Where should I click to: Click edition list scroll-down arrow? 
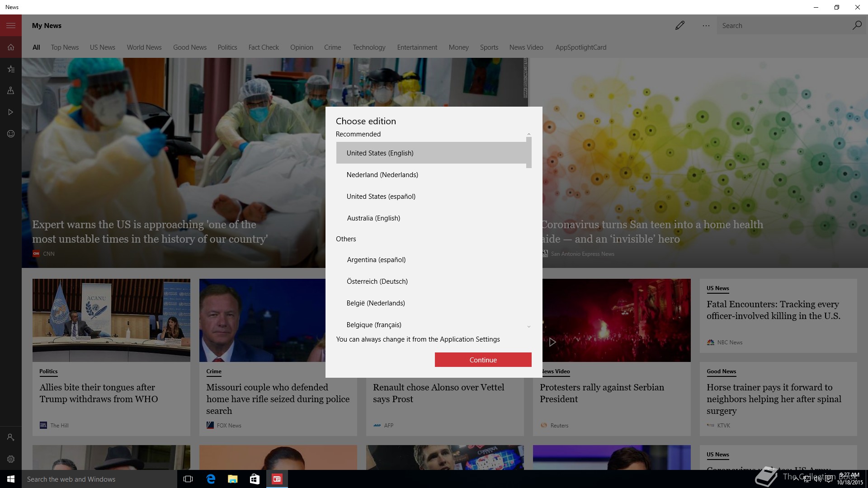point(528,327)
